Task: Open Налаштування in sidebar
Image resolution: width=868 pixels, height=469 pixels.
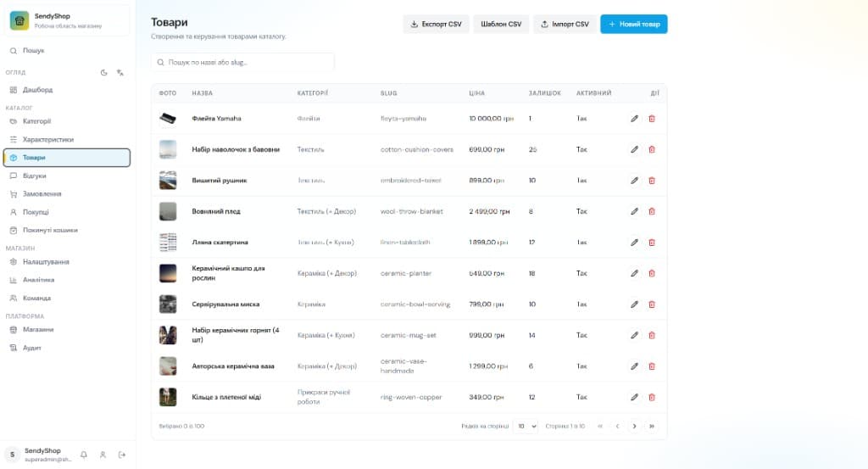Action: (66, 262)
